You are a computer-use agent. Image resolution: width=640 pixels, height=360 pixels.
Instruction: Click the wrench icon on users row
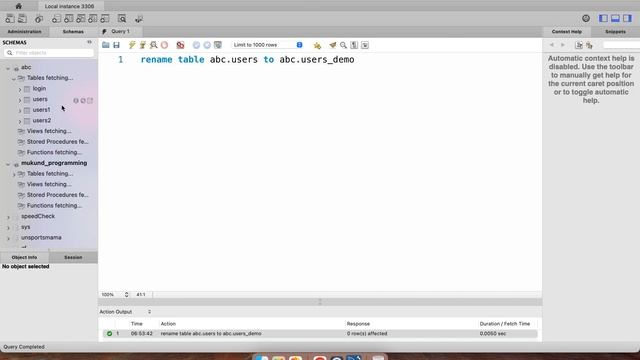coord(83,100)
